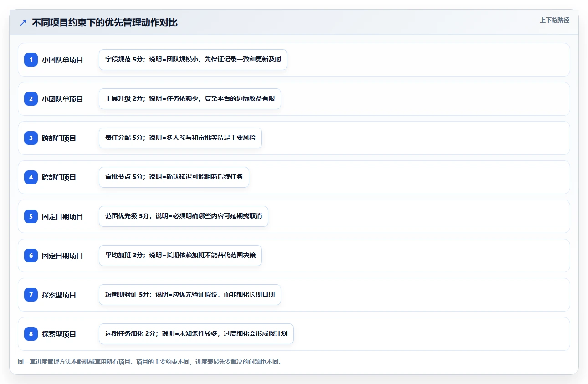Click the number 7 step badge
588x384 pixels.
coord(31,295)
